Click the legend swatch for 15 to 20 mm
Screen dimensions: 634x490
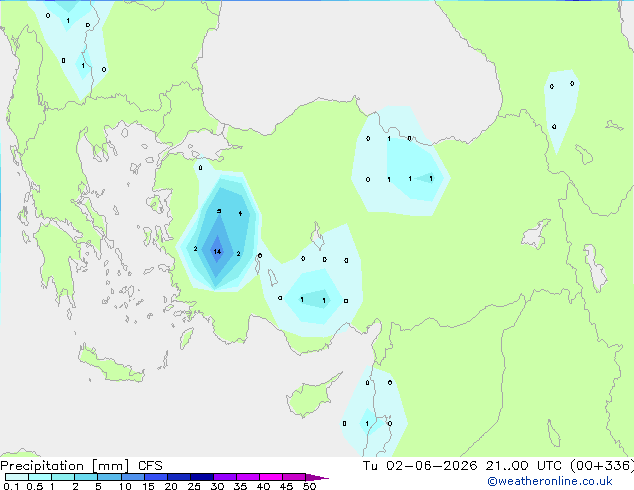point(155,477)
